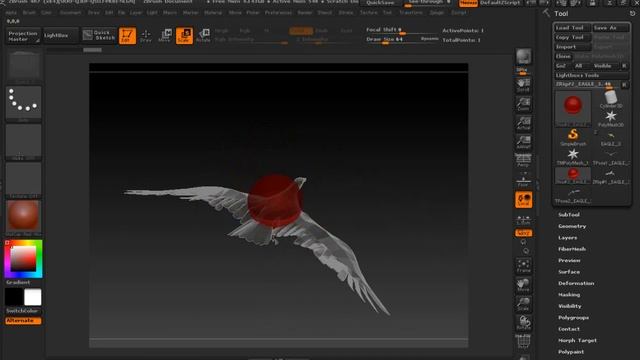Click the Scale view icon on right shelf
Viewport: 640px width, 360px height.
point(523,304)
